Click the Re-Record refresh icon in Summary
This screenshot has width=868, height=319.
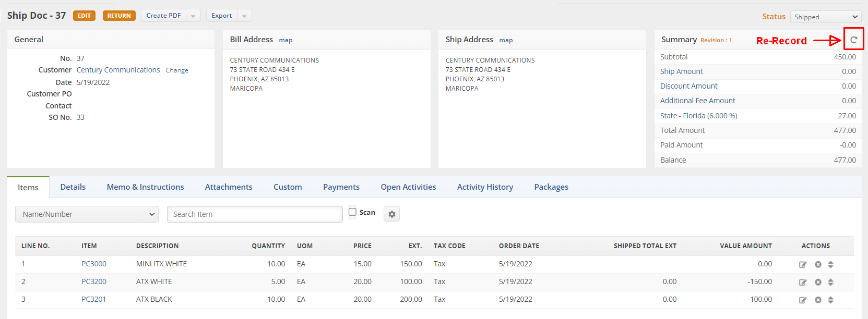(854, 40)
